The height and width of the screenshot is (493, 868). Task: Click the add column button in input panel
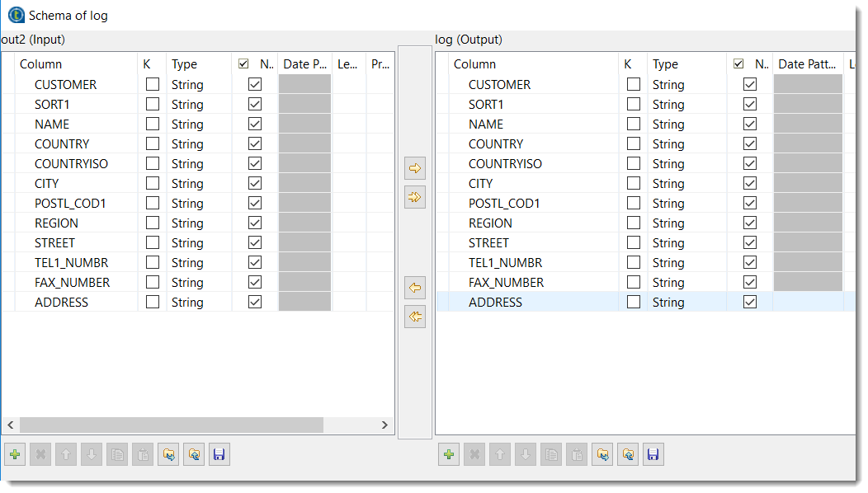[15, 455]
